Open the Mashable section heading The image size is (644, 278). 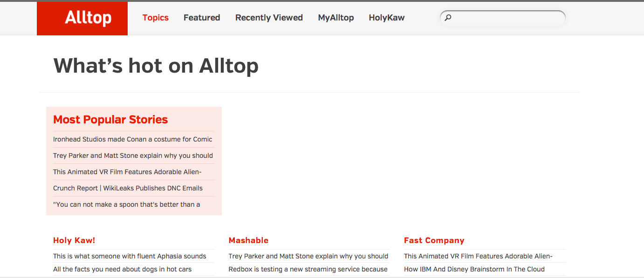pyautogui.click(x=248, y=240)
